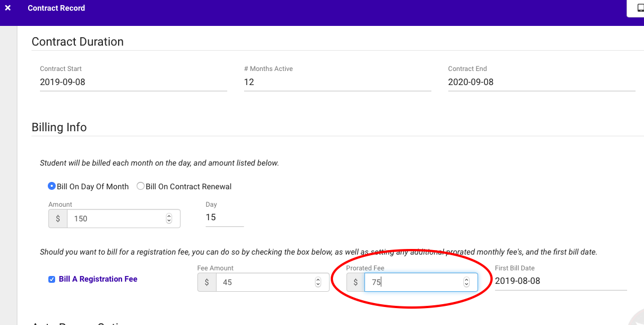Select the Bill On Day Of Month option
Screen dimensions: 644x325
tap(52, 186)
